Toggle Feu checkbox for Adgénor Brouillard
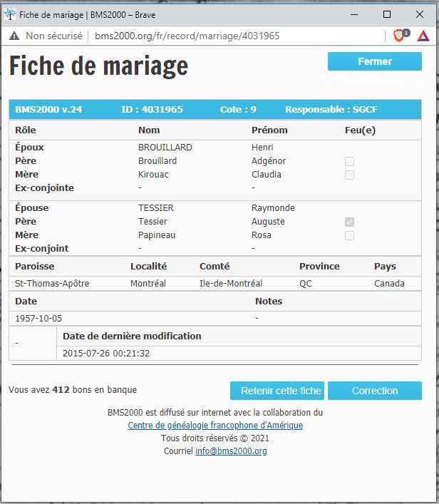This screenshot has height=504, width=439. coord(349,161)
